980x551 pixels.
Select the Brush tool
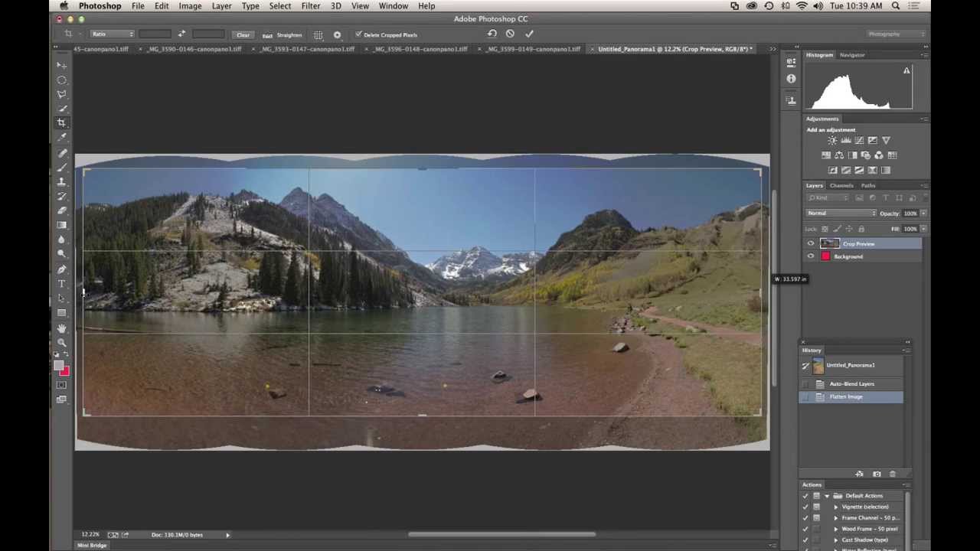(62, 168)
